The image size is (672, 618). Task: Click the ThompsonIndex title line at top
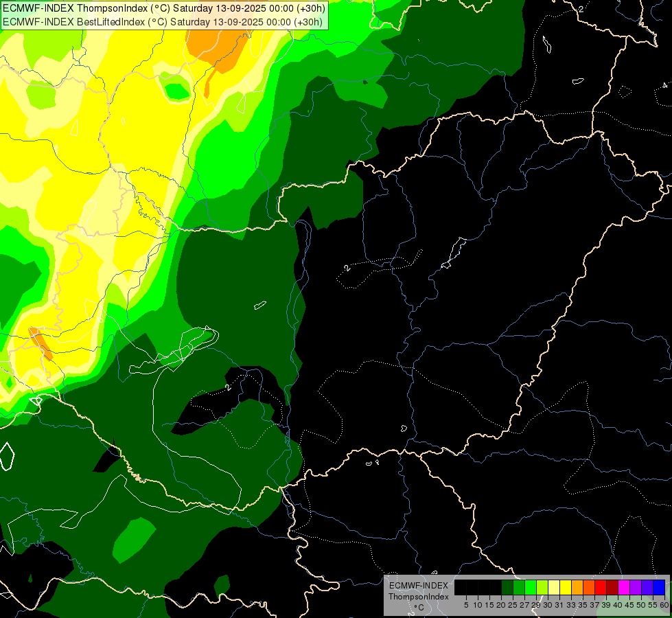[164, 8]
